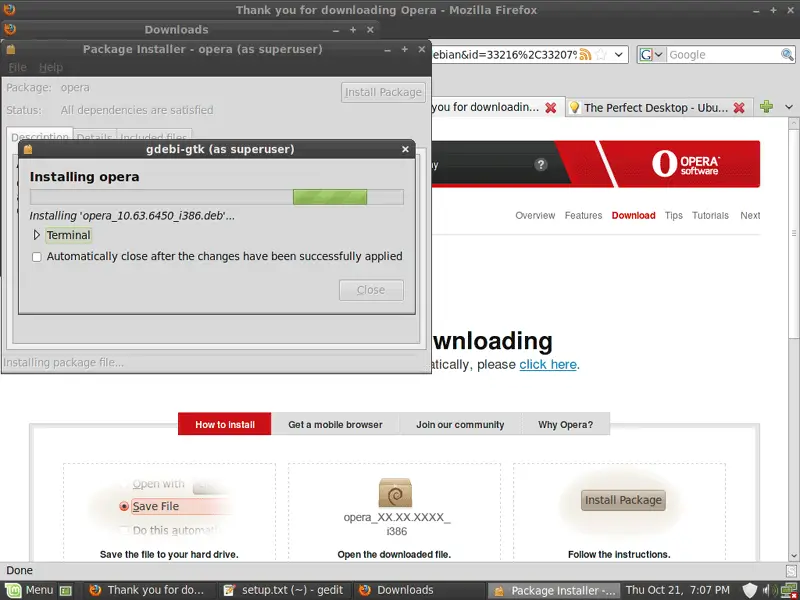Viewport: 800px width, 600px height.
Task: Open the Help menu in Package Installer
Action: coord(51,67)
